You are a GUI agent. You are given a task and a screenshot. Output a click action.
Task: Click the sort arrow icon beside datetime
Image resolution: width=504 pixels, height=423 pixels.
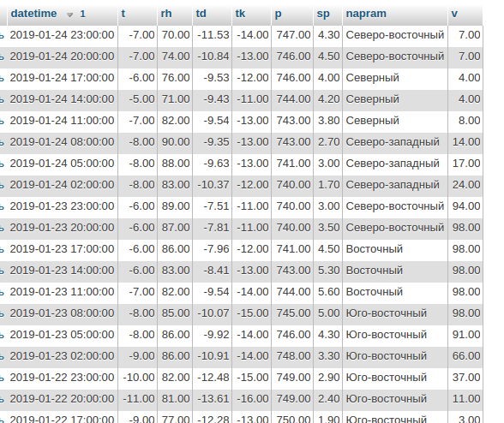coord(69,15)
